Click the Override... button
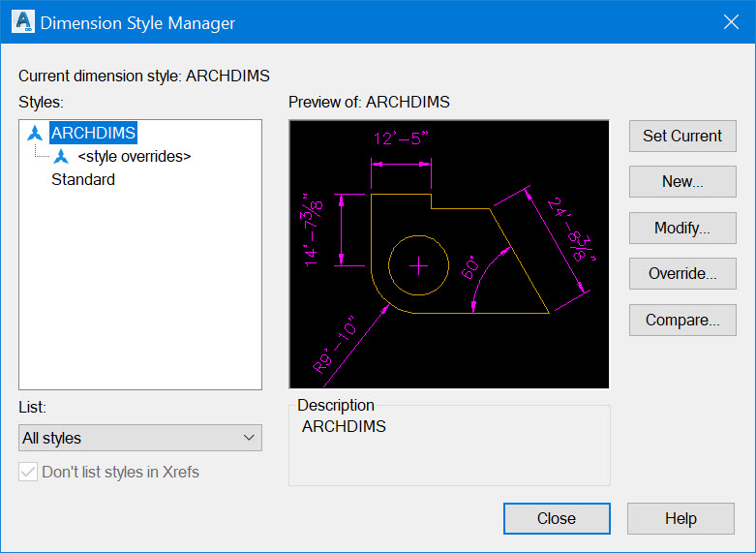The image size is (756, 553). coord(682,273)
